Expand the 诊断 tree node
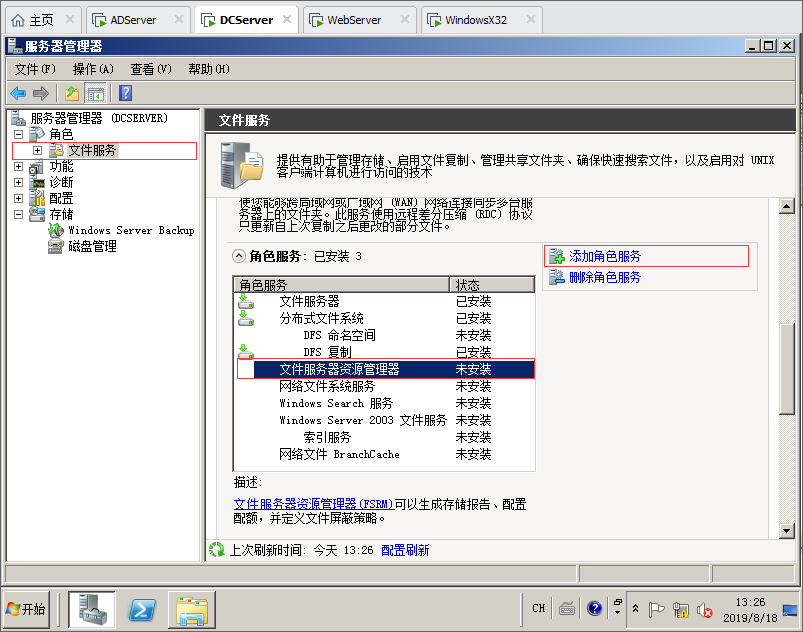Viewport: 803px width, 632px height. 18,182
